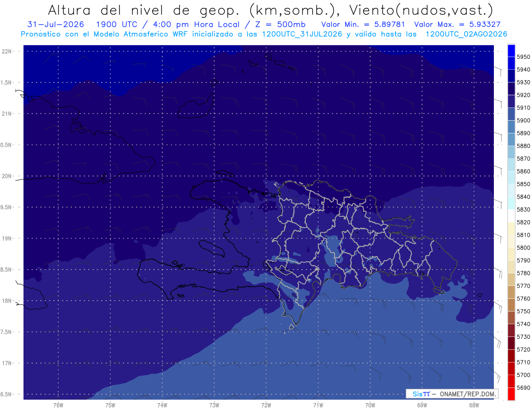Click the 5690 legend value
Viewport: 532px width, 411px height.
(524, 388)
